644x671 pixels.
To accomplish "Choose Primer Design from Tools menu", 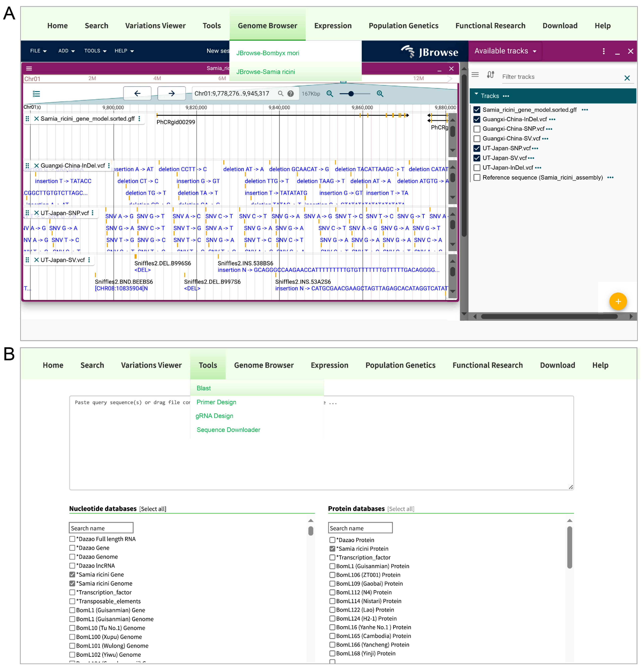I will (216, 402).
